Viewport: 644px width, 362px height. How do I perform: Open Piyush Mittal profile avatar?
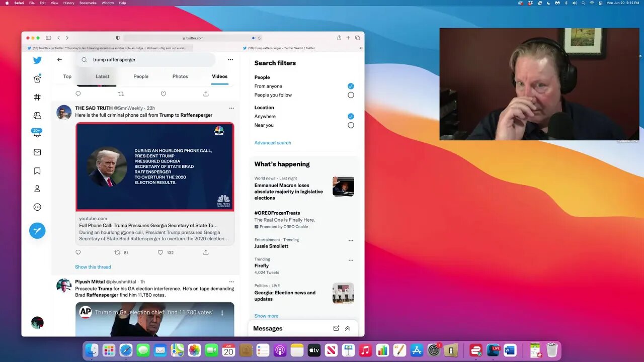click(64, 286)
